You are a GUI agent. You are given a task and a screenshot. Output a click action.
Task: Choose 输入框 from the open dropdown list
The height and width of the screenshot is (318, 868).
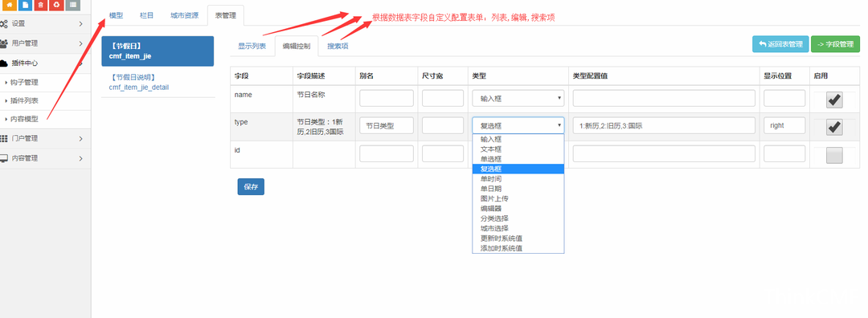[x=518, y=140]
